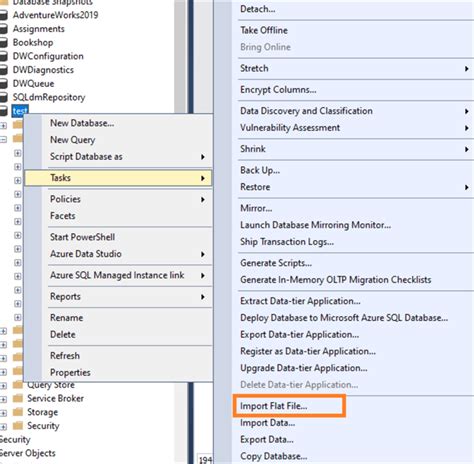The height and width of the screenshot is (464, 474).
Task: Choose Deploy Database to Microsoft Azure SQL Database...
Action: (x=345, y=318)
